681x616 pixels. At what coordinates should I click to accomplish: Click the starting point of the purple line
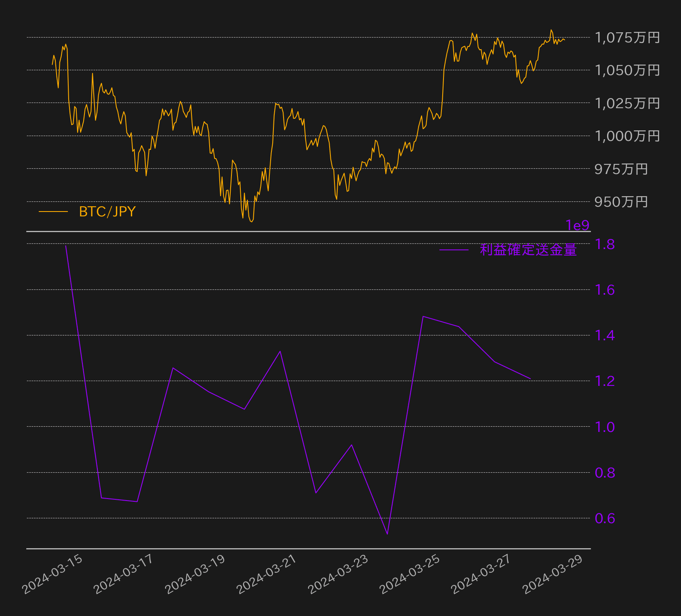[x=65, y=245]
